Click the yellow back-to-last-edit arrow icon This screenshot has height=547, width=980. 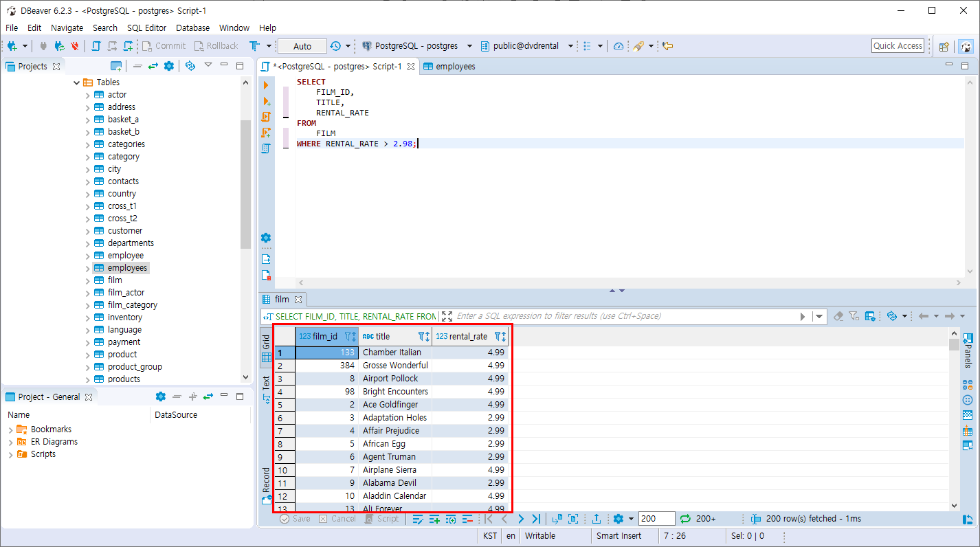tap(667, 46)
